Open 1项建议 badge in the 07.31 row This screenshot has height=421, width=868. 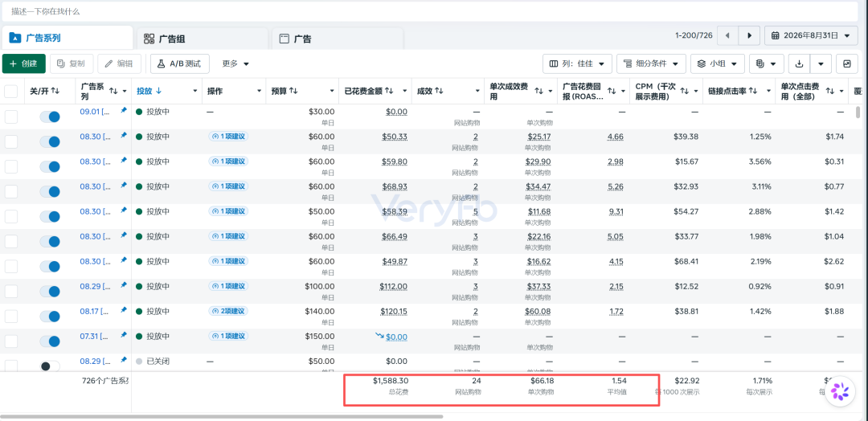point(228,336)
